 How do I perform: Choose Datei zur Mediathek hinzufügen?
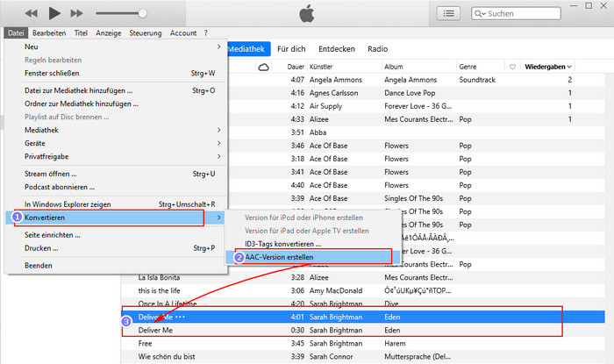pos(116,90)
